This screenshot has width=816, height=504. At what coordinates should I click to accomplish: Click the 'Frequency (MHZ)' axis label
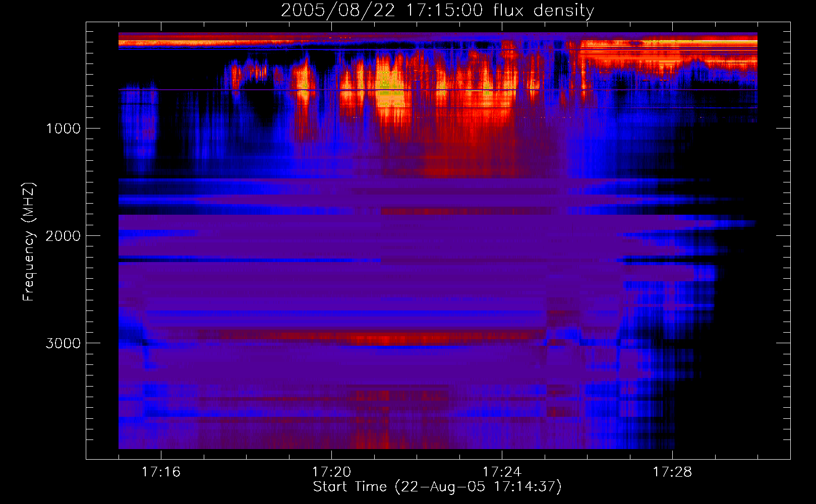[x=29, y=242]
